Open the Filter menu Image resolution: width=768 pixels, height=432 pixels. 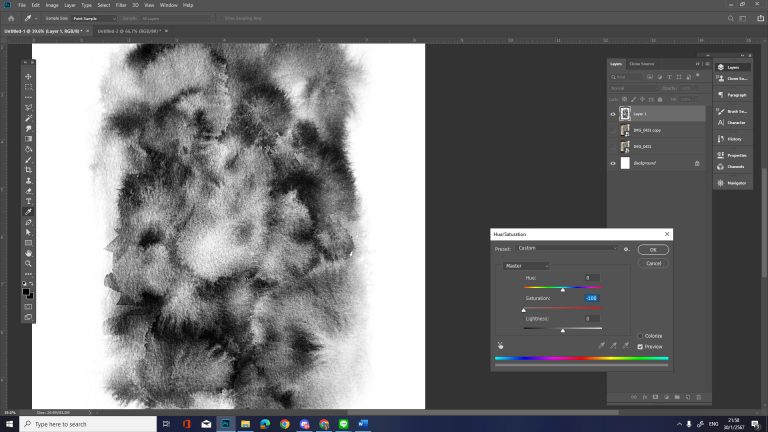pyautogui.click(x=120, y=5)
